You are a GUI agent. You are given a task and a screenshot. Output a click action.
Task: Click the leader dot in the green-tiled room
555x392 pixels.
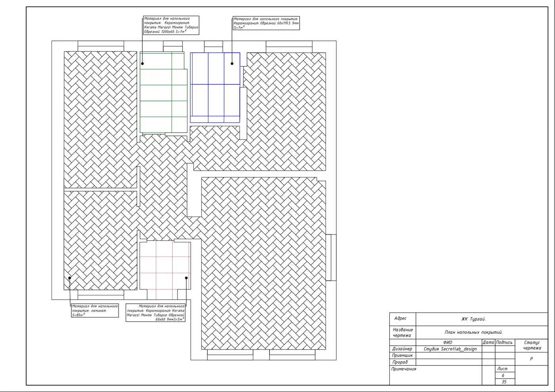click(142, 63)
